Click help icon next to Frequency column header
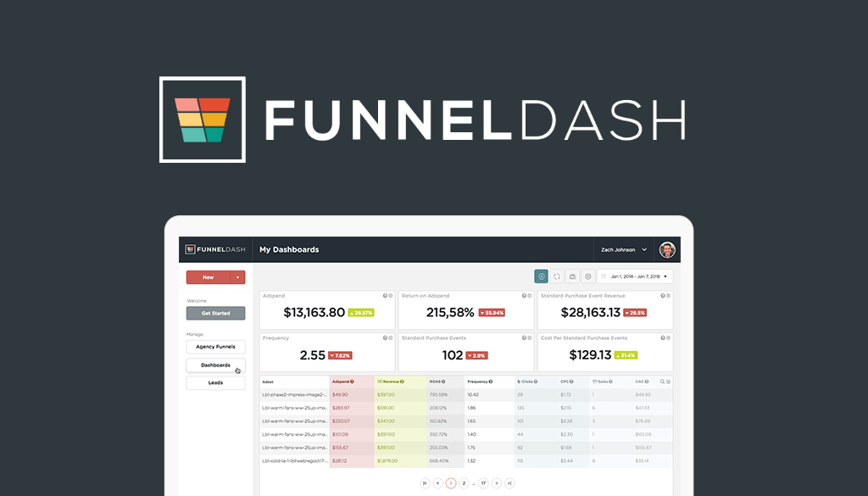The height and width of the screenshot is (496, 868). pos(491,382)
